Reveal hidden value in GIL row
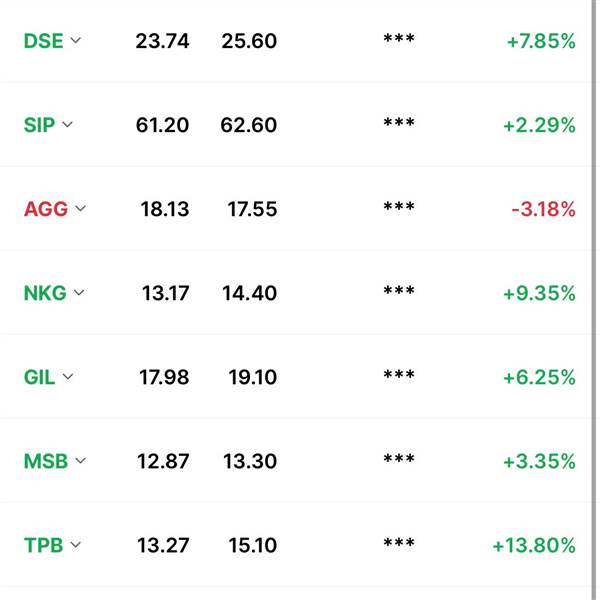 click(x=399, y=375)
